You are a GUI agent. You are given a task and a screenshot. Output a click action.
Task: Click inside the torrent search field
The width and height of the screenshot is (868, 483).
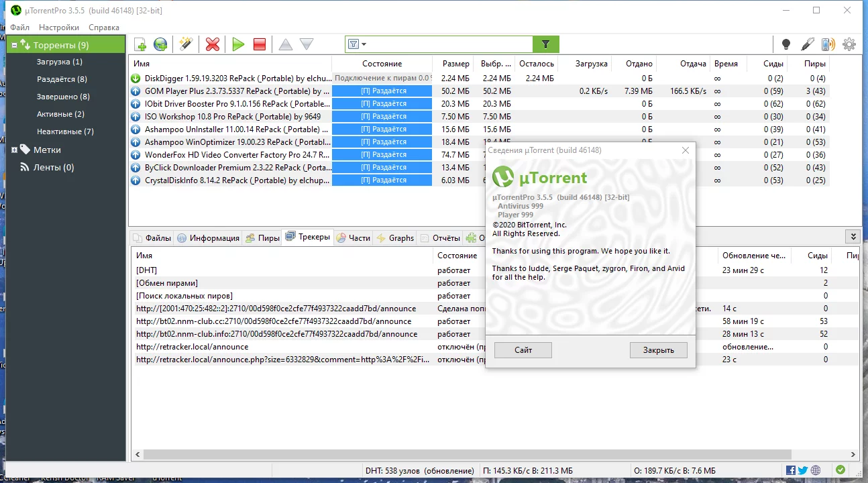click(x=449, y=44)
